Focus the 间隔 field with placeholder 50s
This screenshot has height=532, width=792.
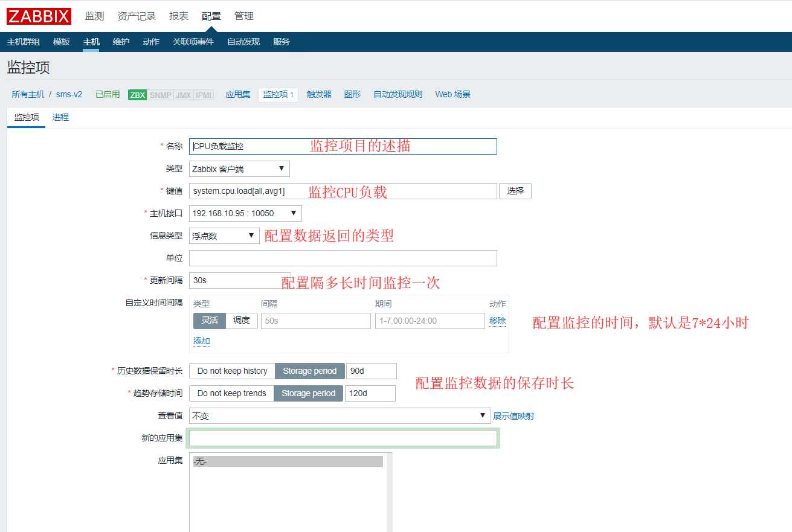[316, 321]
